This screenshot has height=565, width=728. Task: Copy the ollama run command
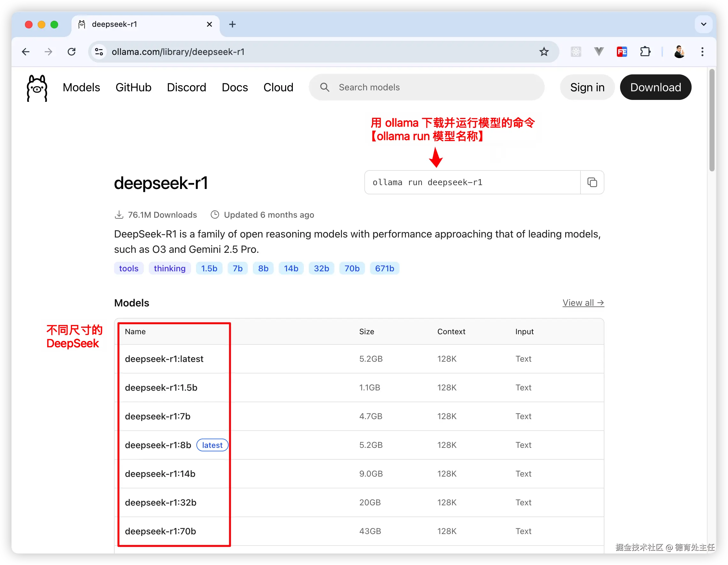coord(592,182)
